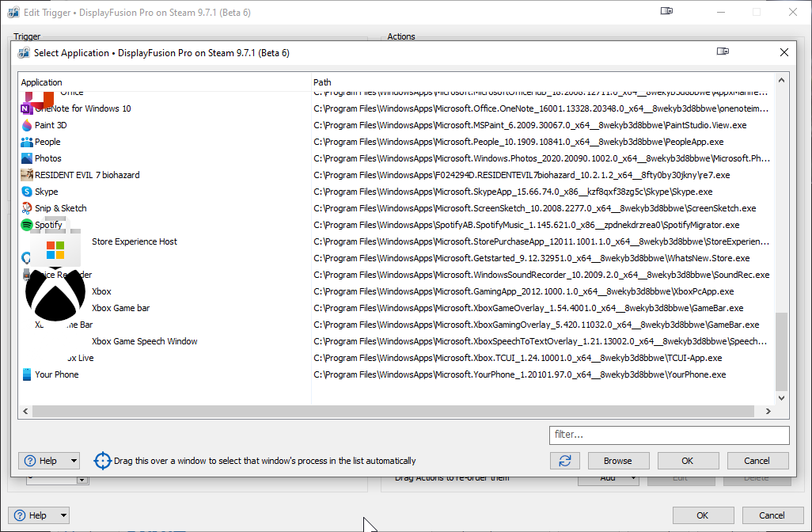Click the large Xbox logo icon
Screen dimensions: 812x532
[55, 294]
